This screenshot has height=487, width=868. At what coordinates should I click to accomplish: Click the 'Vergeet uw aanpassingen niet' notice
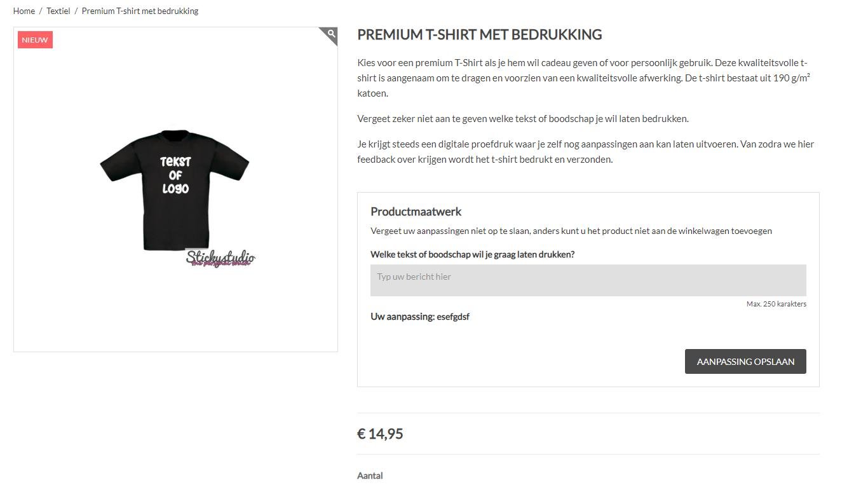pyautogui.click(x=571, y=231)
